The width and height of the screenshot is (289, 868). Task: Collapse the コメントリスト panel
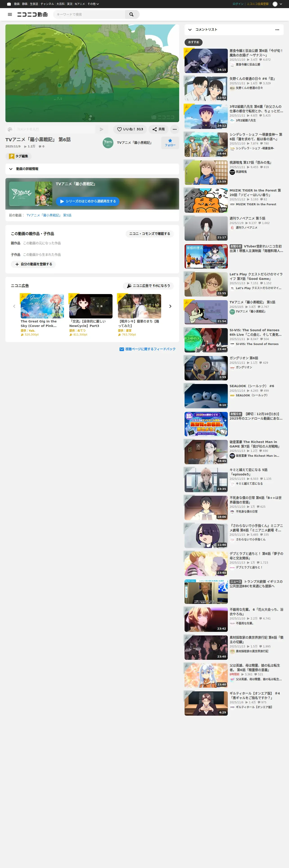pos(190,30)
